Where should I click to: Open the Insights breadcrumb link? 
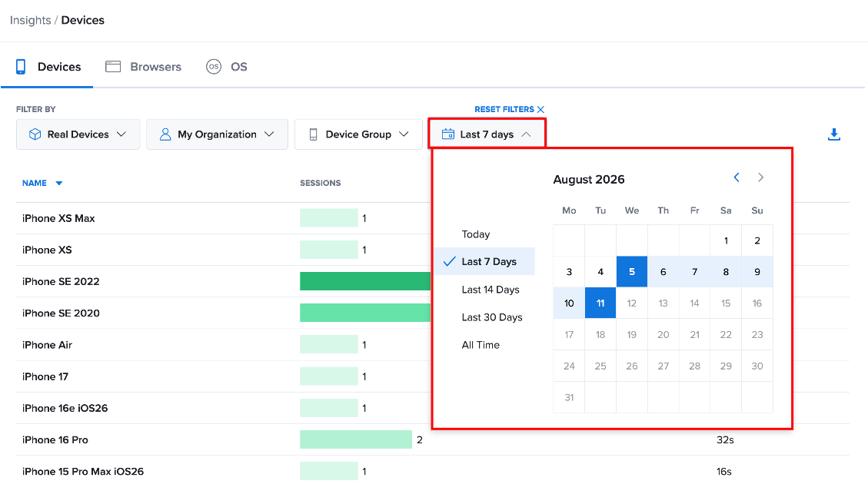31,21
